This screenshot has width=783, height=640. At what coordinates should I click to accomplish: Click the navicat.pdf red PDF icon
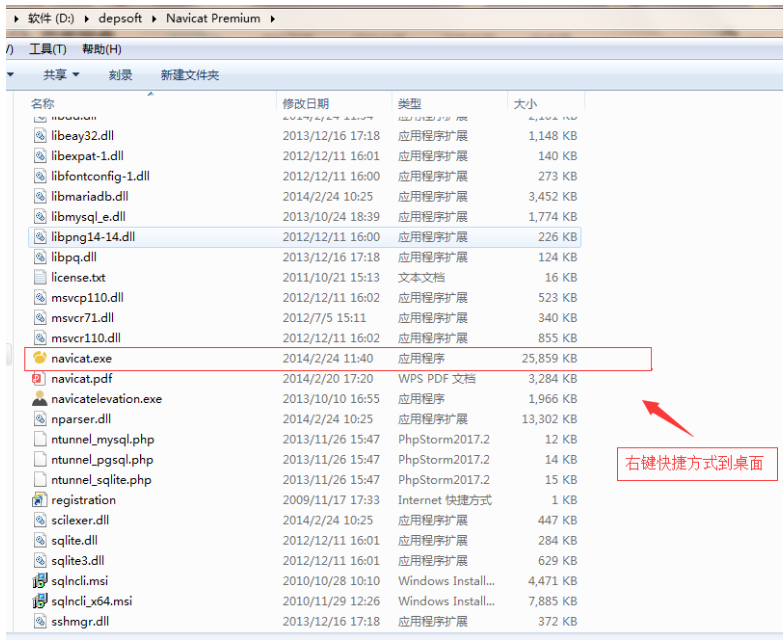coord(38,378)
